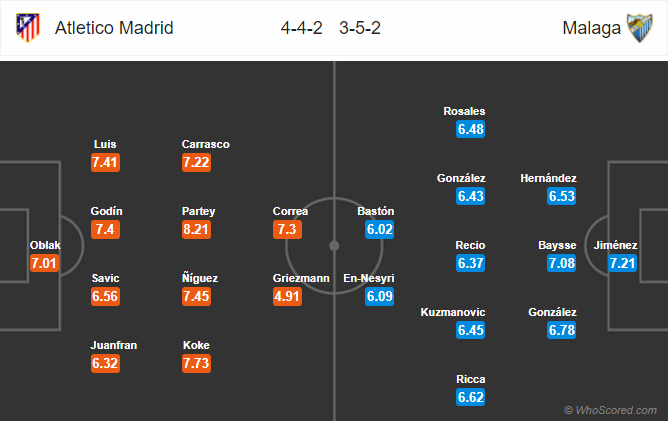The height and width of the screenshot is (421, 668).
Task: Select player name Carrasco
Action: [x=206, y=144]
